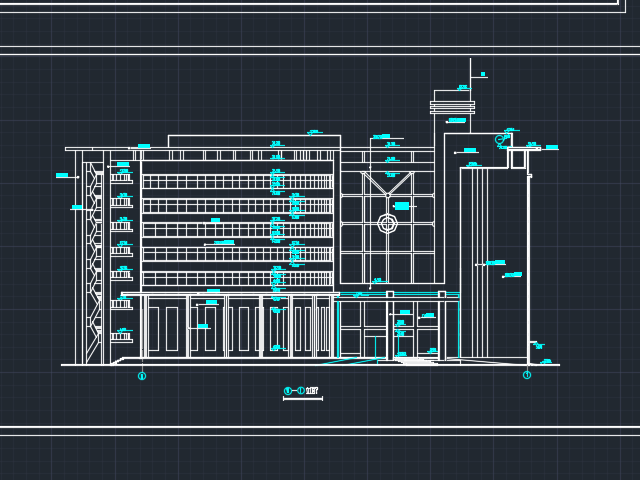Select the far-right cyan label at roof level

(x=551, y=148)
